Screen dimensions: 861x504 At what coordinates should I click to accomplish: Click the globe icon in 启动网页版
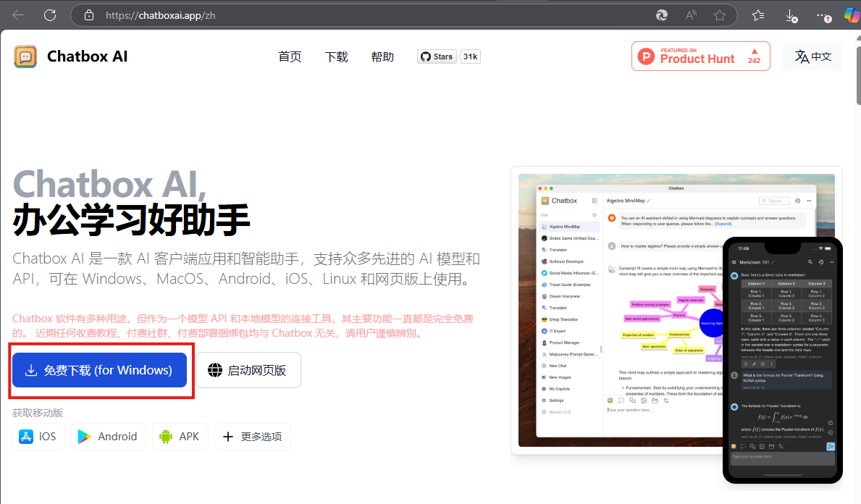(214, 371)
